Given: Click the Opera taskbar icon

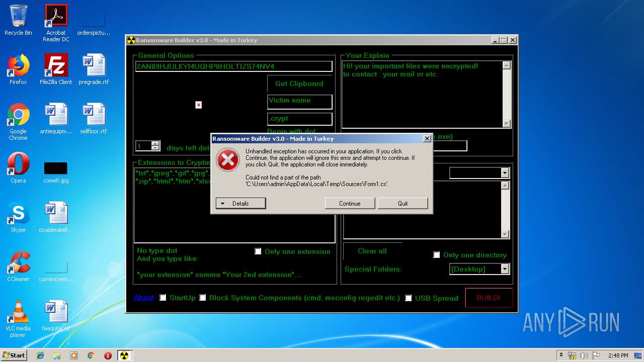Looking at the screenshot, I should 108,355.
